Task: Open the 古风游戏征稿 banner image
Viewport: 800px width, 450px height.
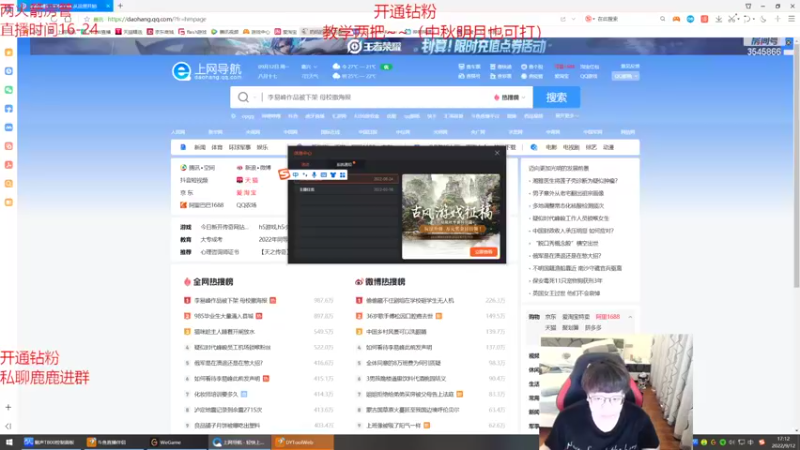Action: 451,216
